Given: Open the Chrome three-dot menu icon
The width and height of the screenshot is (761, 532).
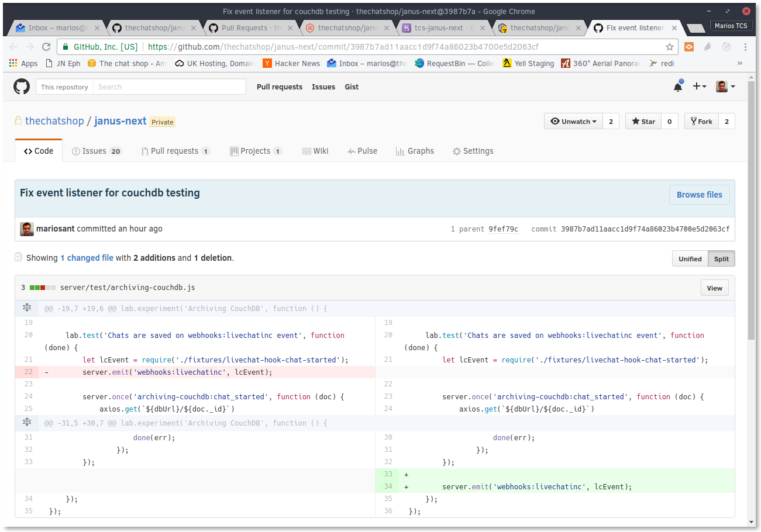Looking at the screenshot, I should coord(745,47).
